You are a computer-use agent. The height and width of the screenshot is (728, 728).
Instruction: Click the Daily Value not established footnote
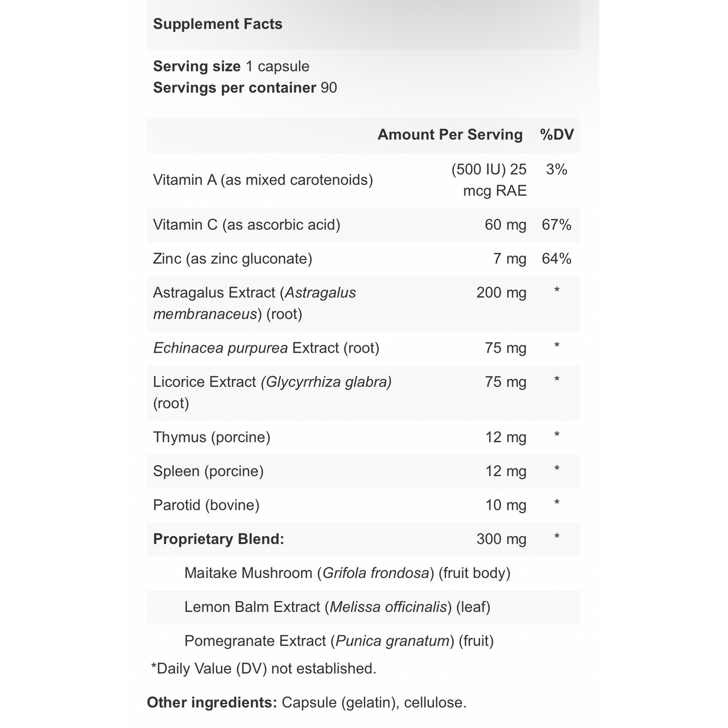[x=264, y=669]
